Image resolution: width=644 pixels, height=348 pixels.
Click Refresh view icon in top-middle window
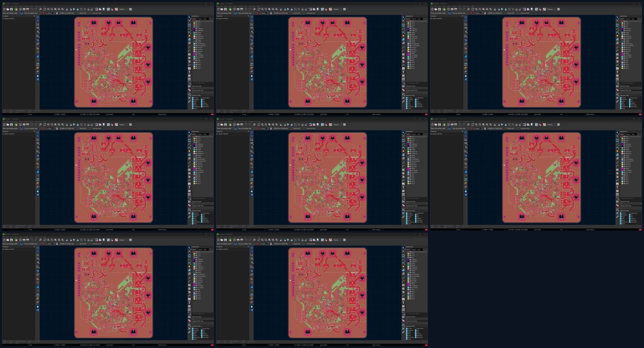(259, 9)
